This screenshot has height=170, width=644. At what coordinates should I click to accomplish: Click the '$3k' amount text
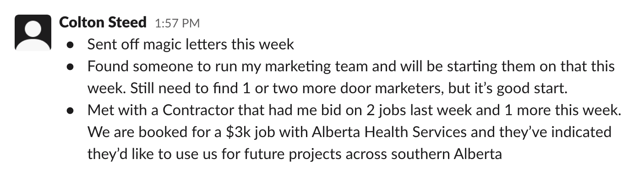tap(239, 132)
